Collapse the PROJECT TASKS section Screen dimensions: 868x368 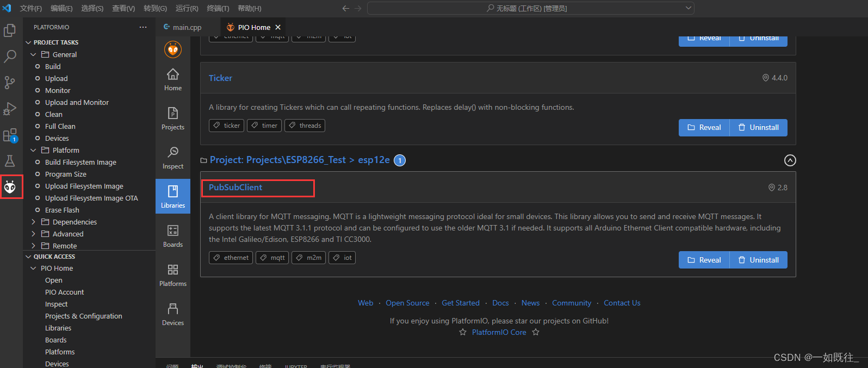tap(29, 42)
